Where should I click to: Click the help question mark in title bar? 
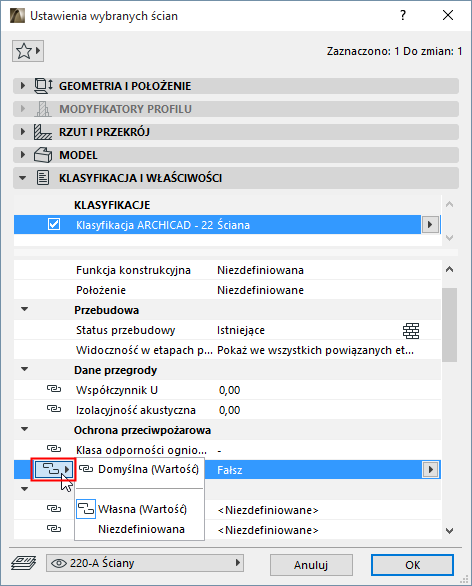click(x=402, y=15)
